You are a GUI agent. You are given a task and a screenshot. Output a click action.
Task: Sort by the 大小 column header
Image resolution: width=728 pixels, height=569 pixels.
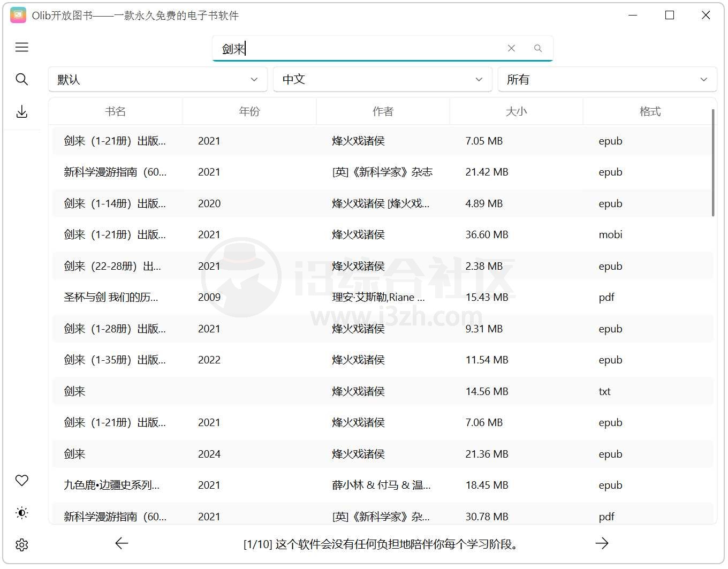516,111
